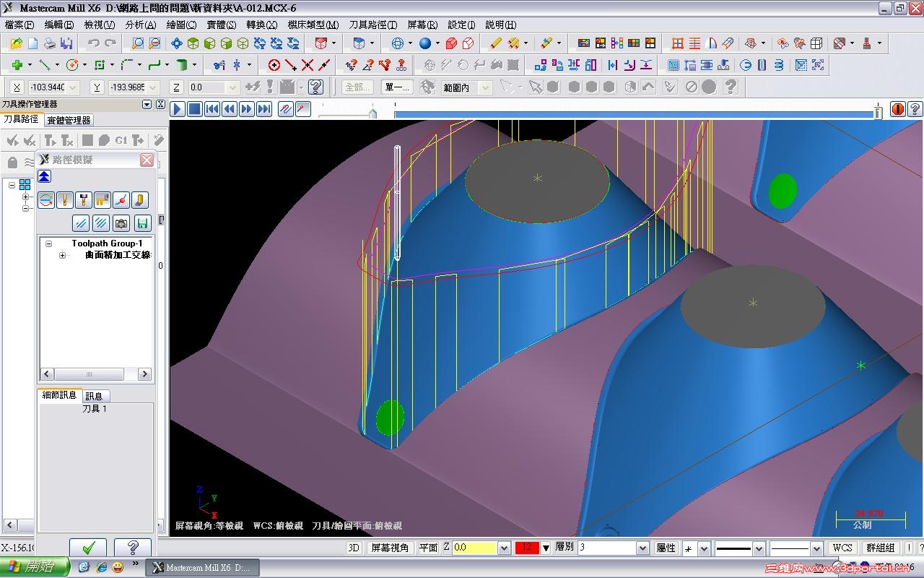Open the 層別 level number dropdown

642,548
